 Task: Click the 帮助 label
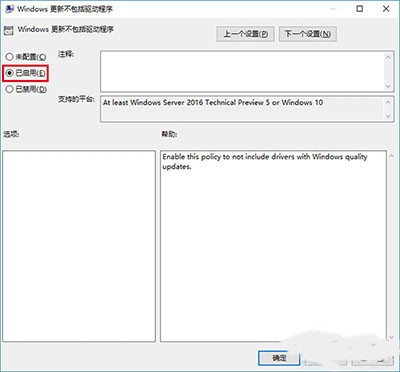click(169, 134)
